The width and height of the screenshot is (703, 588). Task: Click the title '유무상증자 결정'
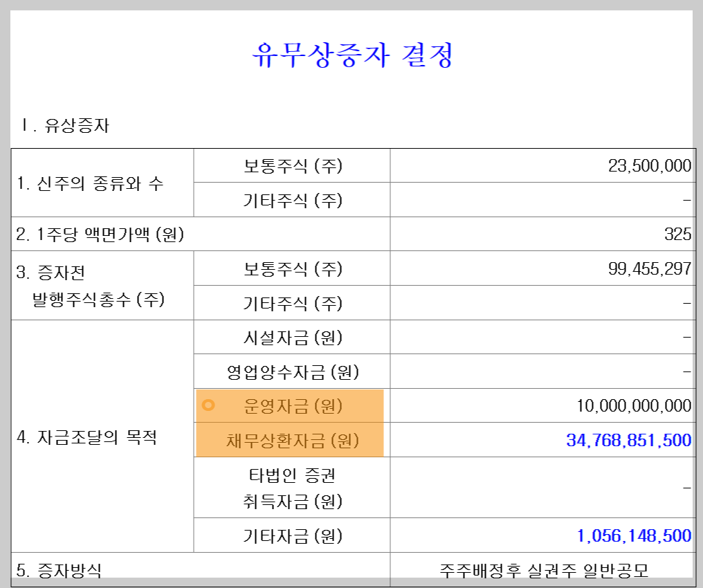pos(352,55)
